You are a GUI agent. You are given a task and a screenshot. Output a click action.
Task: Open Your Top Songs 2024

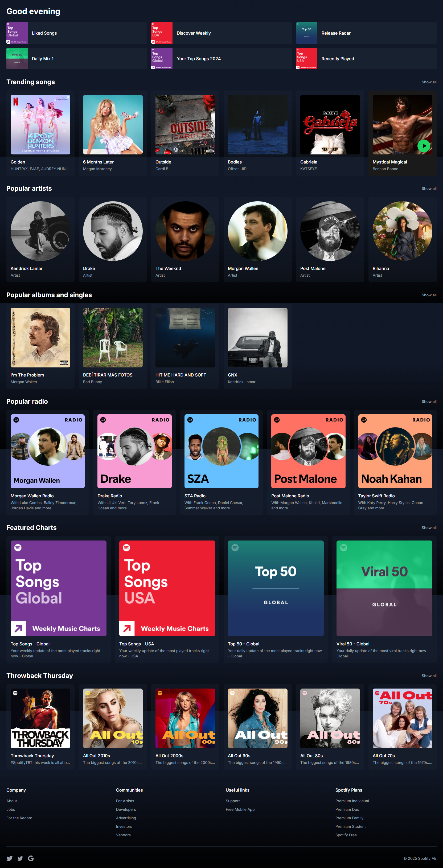point(221,59)
